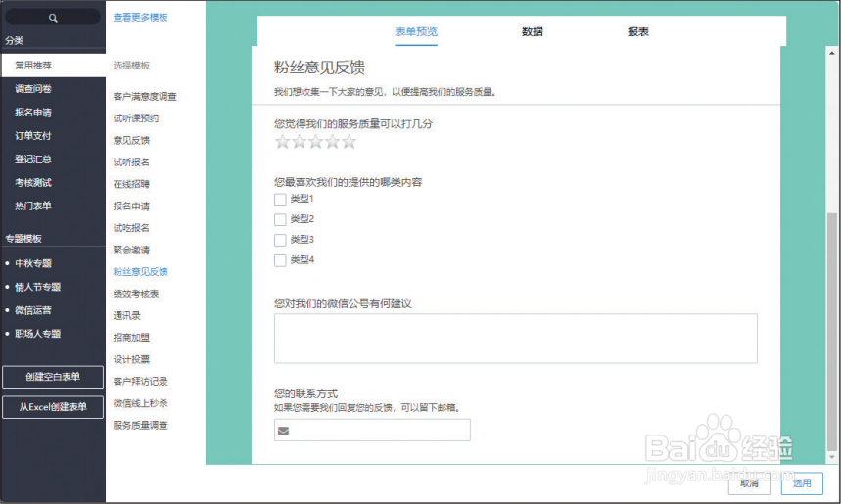Click the 选用 button
Image resolution: width=841 pixels, height=504 pixels.
click(802, 483)
